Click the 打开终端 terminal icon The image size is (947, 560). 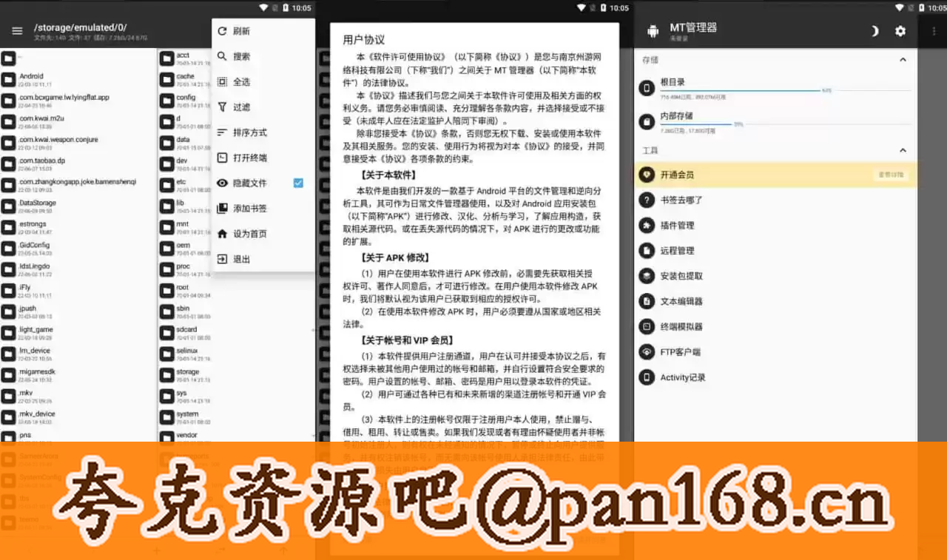click(222, 158)
